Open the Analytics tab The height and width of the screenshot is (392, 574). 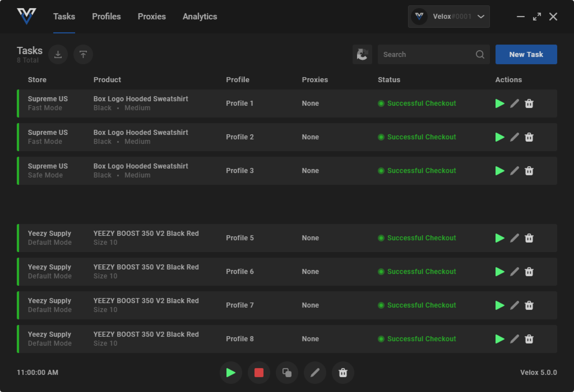pos(200,17)
